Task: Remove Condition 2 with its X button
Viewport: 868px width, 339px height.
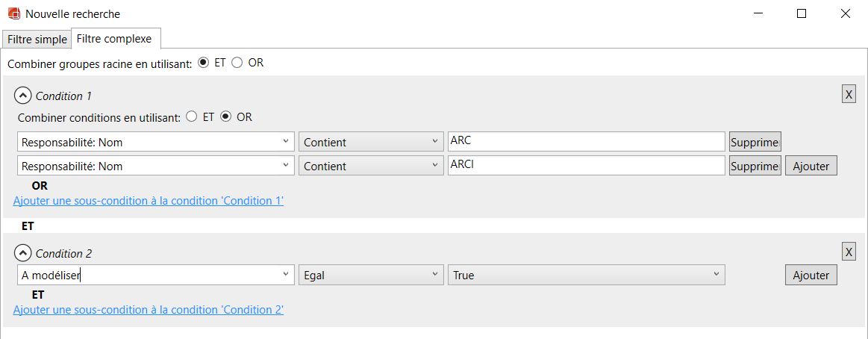Action: pyautogui.click(x=849, y=252)
